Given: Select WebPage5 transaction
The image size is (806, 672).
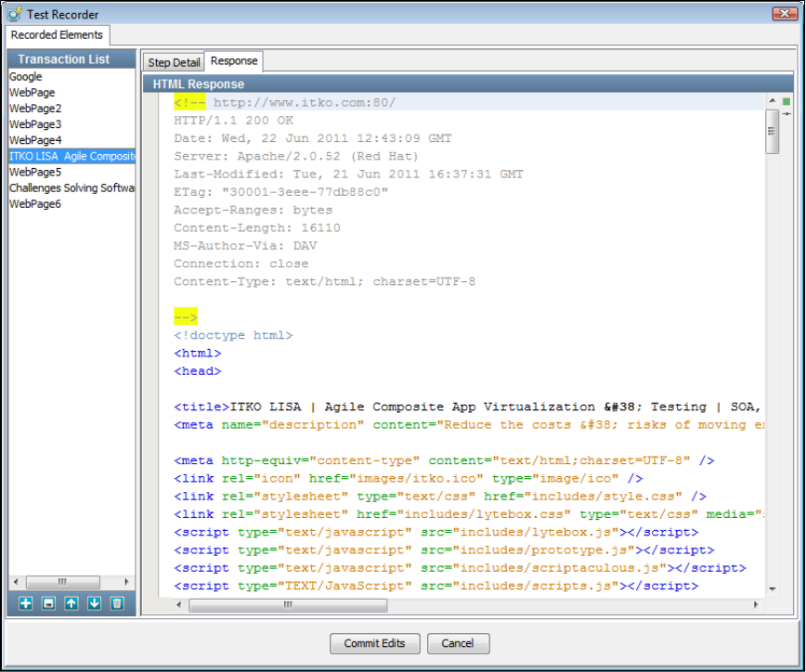Looking at the screenshot, I should click(72, 172).
